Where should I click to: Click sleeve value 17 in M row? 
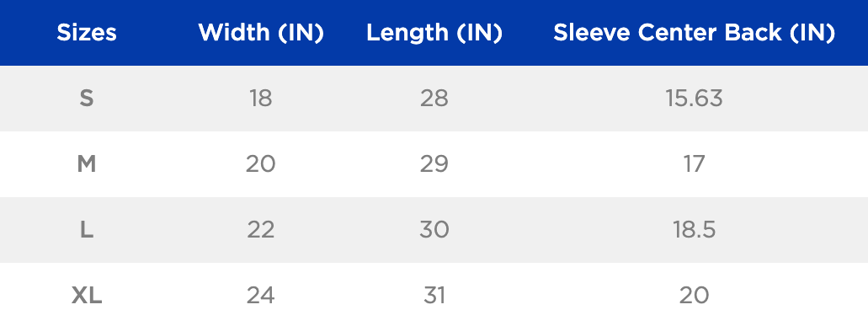[x=695, y=163]
